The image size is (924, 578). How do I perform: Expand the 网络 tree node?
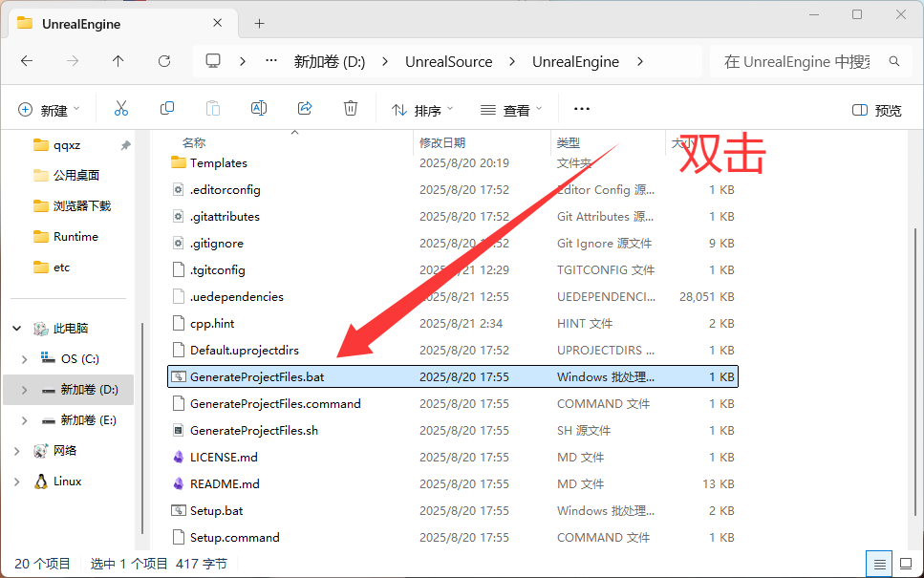pyautogui.click(x=17, y=451)
